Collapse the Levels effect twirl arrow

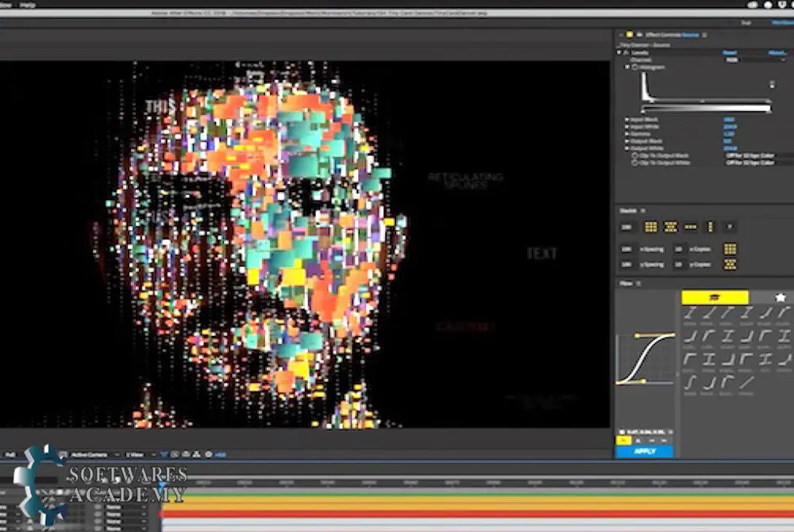click(619, 52)
